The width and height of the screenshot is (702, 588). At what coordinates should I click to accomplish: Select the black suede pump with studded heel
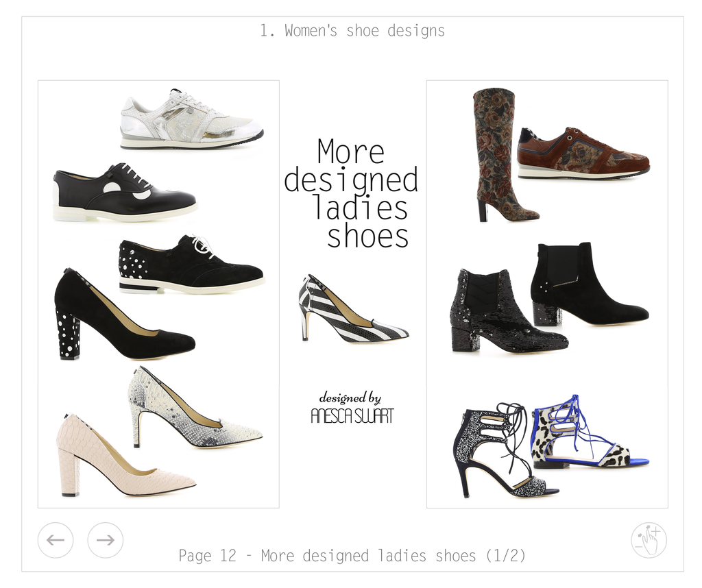[125, 315]
